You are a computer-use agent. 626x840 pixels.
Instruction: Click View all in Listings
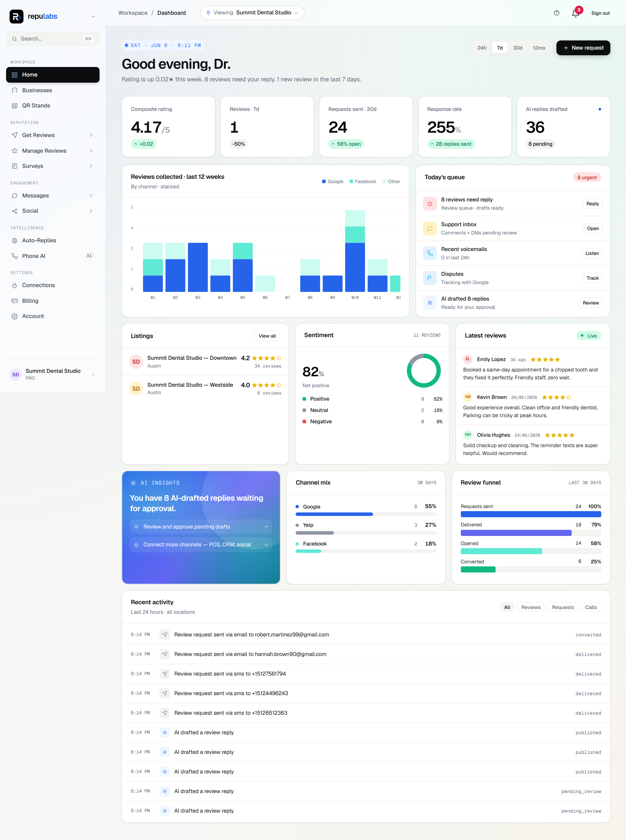tap(267, 336)
